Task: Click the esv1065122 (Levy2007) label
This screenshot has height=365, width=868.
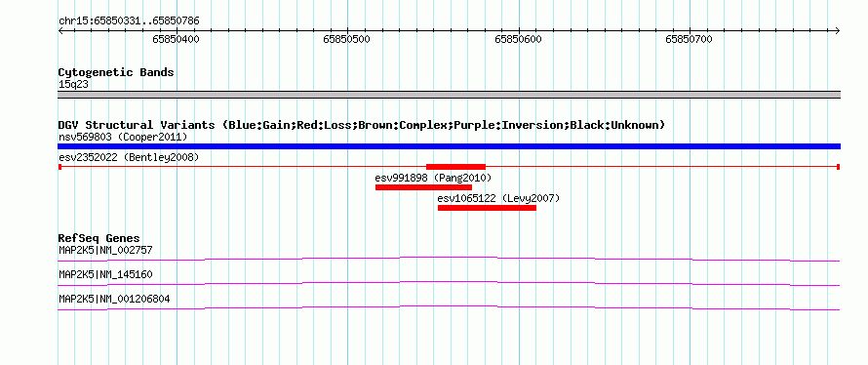Action: point(498,198)
